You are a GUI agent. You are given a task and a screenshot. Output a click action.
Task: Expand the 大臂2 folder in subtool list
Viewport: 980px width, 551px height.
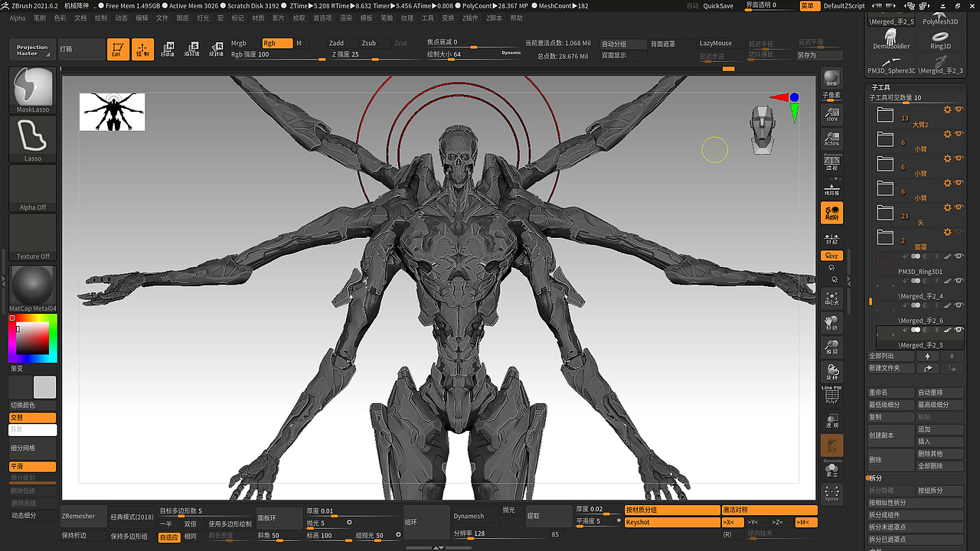click(886, 115)
